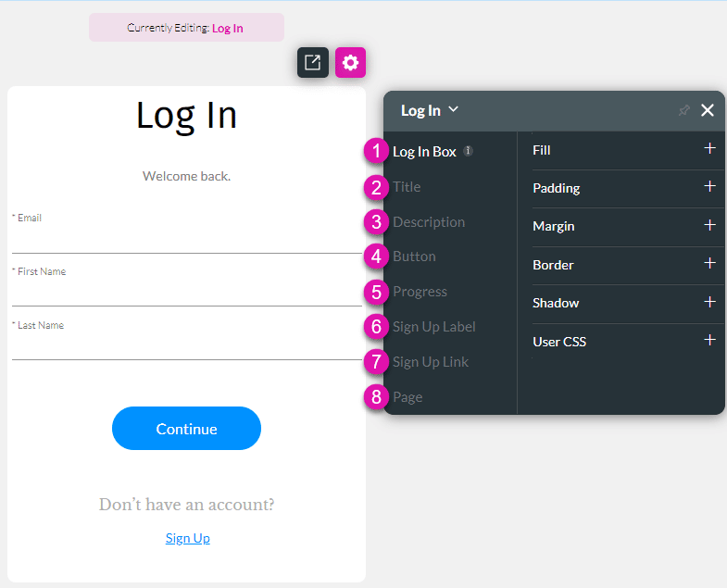The width and height of the screenshot is (727, 588).
Task: Select the Description menu item
Action: click(429, 222)
